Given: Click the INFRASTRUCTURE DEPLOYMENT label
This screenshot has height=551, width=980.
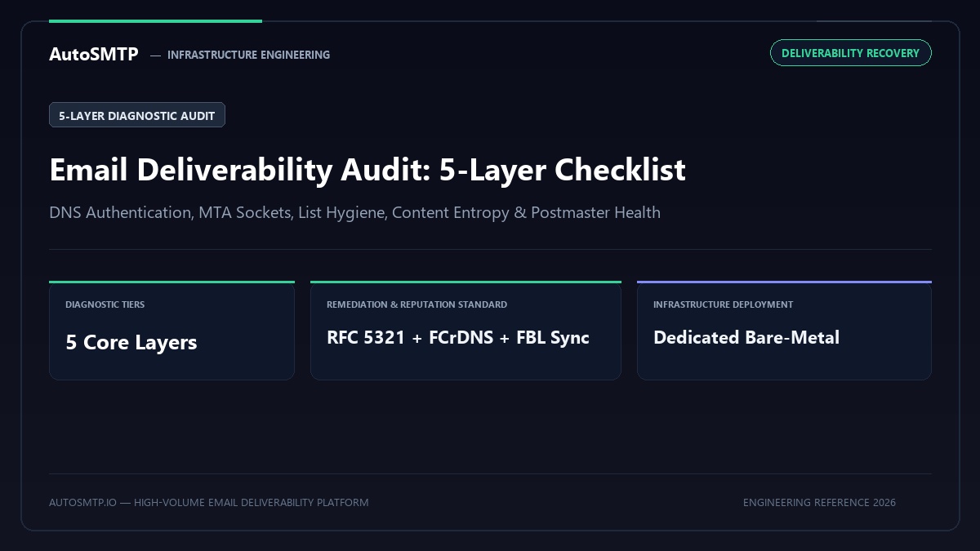Looking at the screenshot, I should click(x=723, y=304).
